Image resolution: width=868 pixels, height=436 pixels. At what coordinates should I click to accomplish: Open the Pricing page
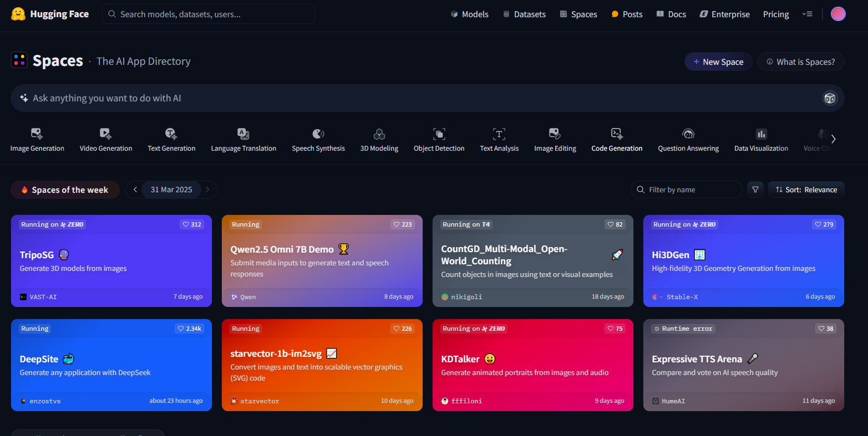[x=776, y=14]
